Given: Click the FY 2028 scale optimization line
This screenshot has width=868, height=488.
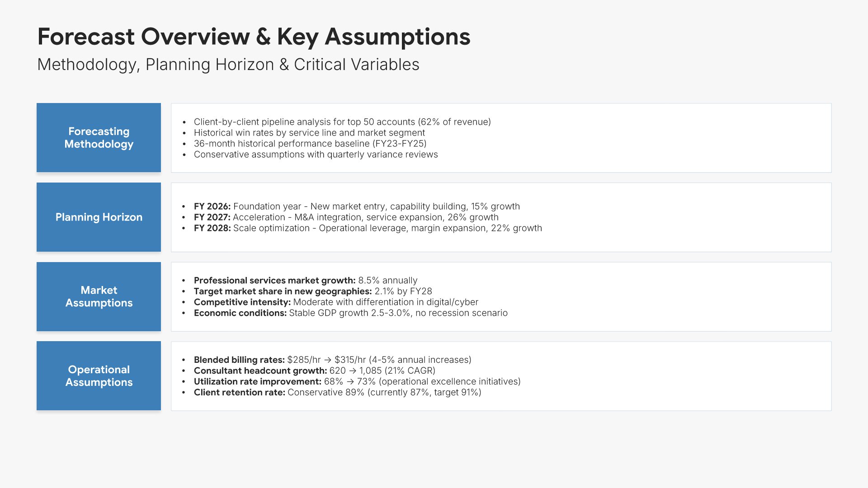Looking at the screenshot, I should click(x=368, y=228).
